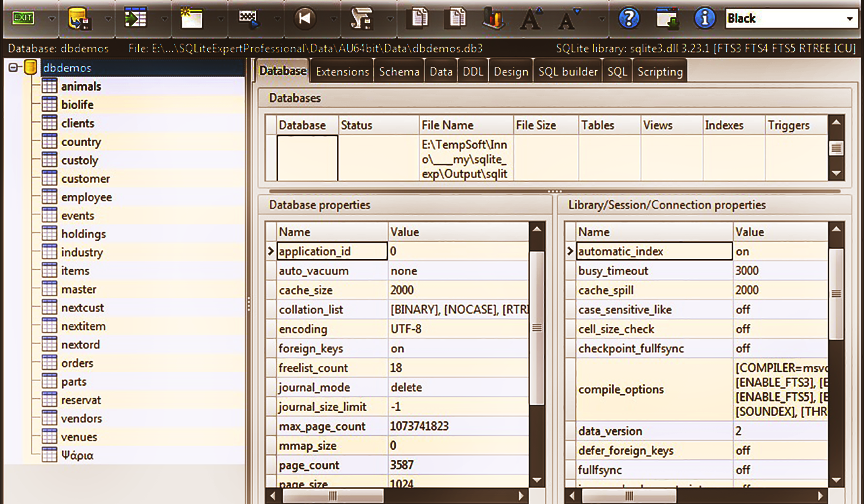Click the paste clipboard pages icon
The height and width of the screenshot is (504, 864).
[457, 18]
